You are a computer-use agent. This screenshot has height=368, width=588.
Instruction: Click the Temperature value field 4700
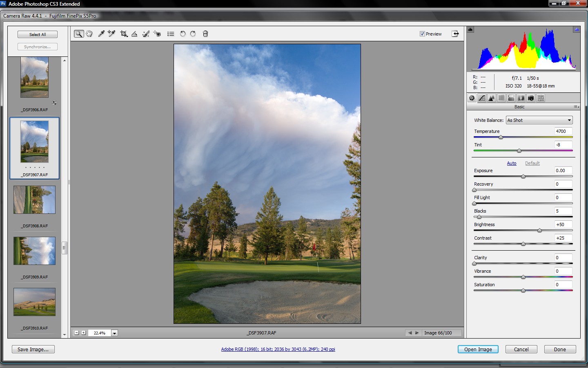(x=563, y=131)
